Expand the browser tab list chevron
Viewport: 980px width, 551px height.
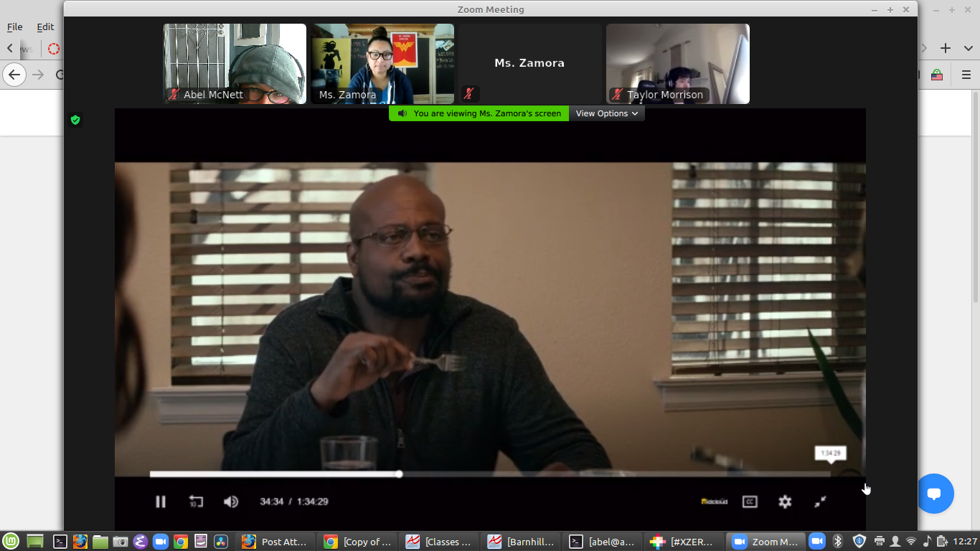(x=967, y=48)
